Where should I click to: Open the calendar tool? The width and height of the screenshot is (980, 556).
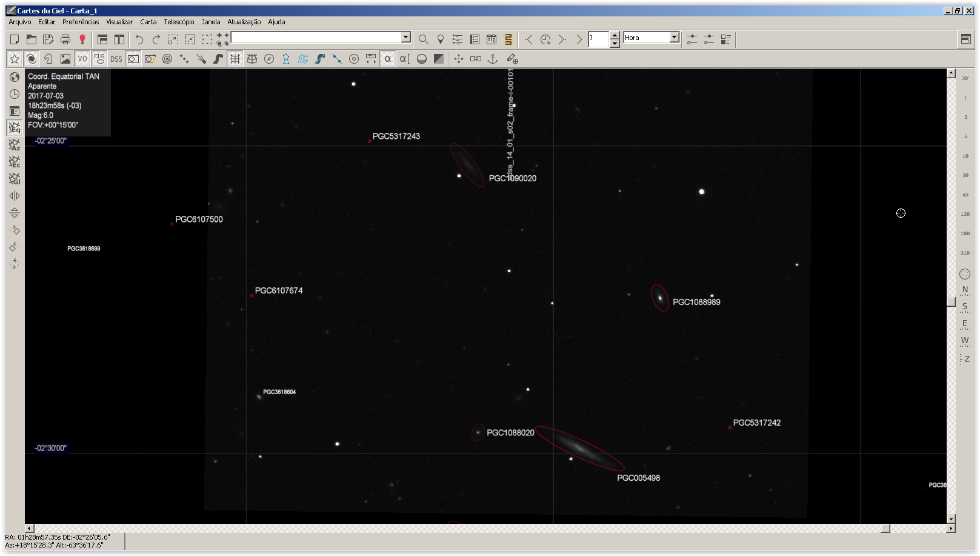(x=492, y=39)
